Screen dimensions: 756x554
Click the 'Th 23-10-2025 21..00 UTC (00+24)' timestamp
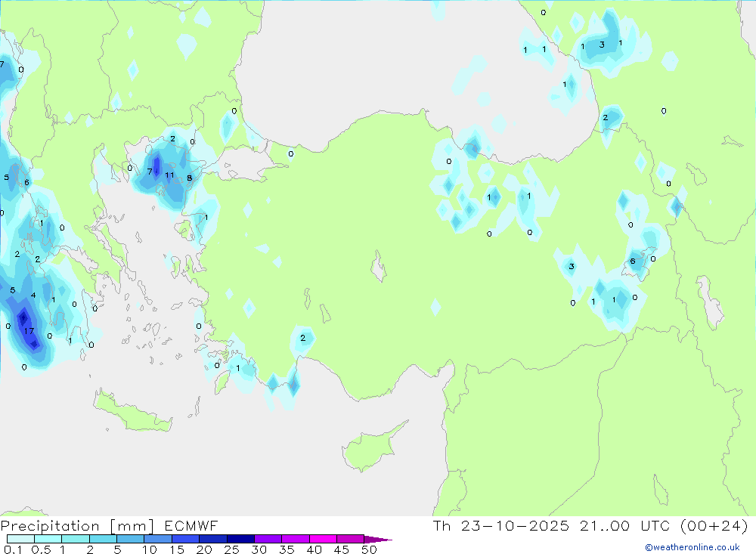click(590, 526)
